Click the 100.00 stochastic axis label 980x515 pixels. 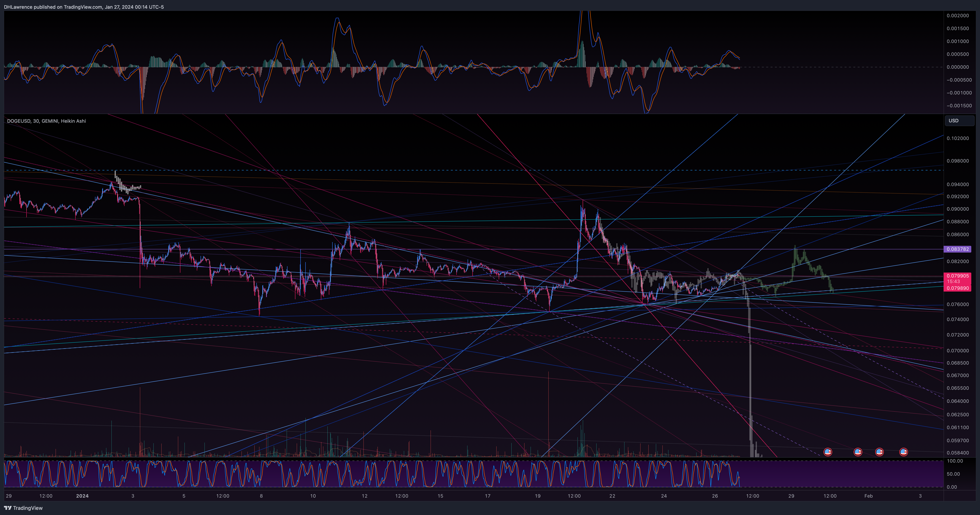(955, 461)
